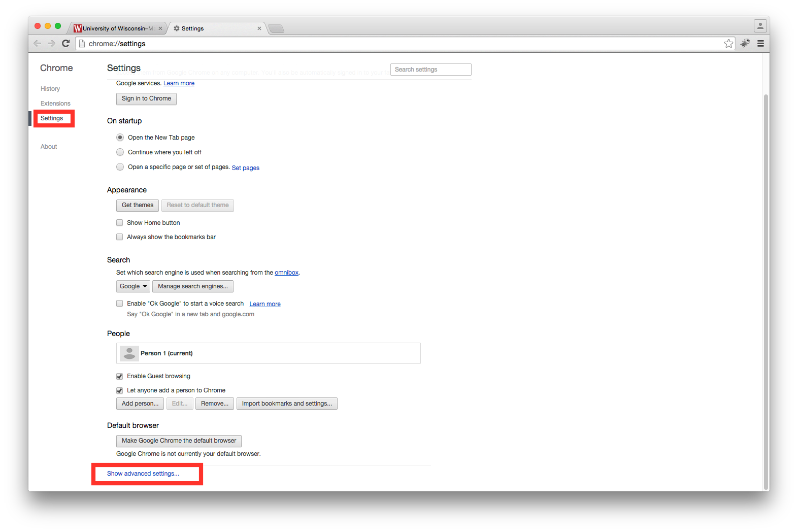
Task: Open Manage search engines dialog
Action: [193, 286]
